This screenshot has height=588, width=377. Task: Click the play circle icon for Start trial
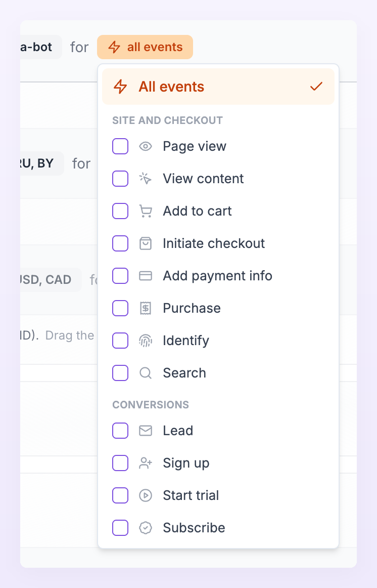click(x=145, y=495)
